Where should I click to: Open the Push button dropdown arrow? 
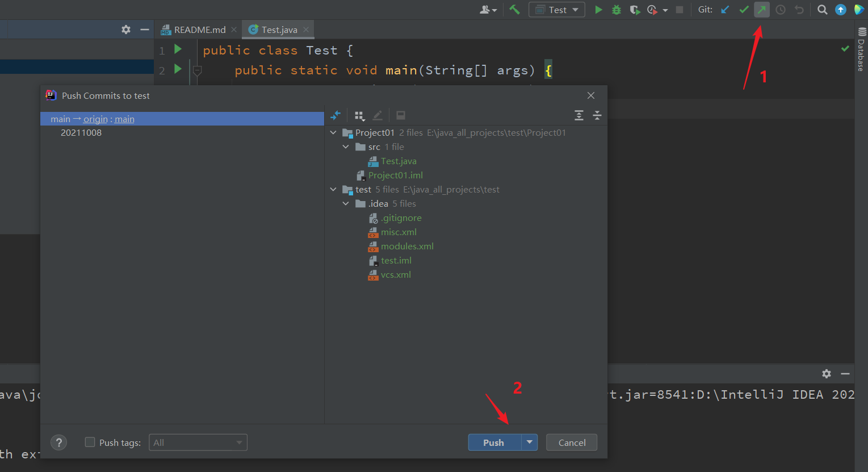(530, 442)
